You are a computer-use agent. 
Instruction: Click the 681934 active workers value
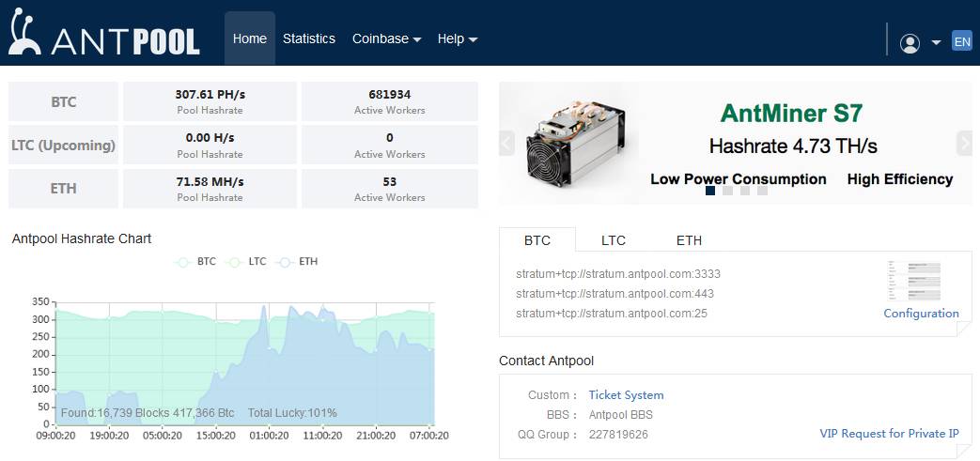coord(390,95)
